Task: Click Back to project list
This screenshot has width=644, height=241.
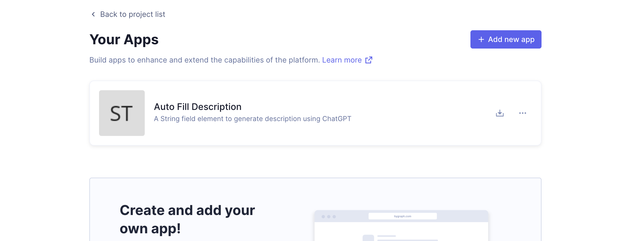Action: [x=132, y=14]
